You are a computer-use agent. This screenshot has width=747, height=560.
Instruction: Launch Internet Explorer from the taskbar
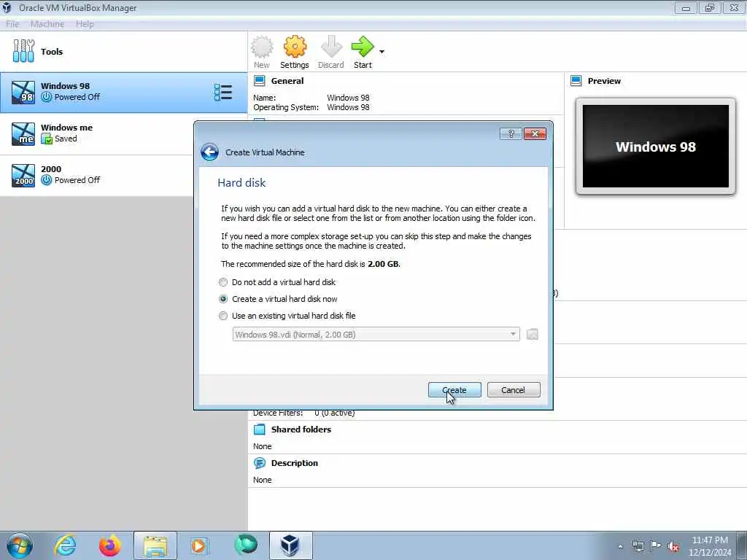click(65, 545)
